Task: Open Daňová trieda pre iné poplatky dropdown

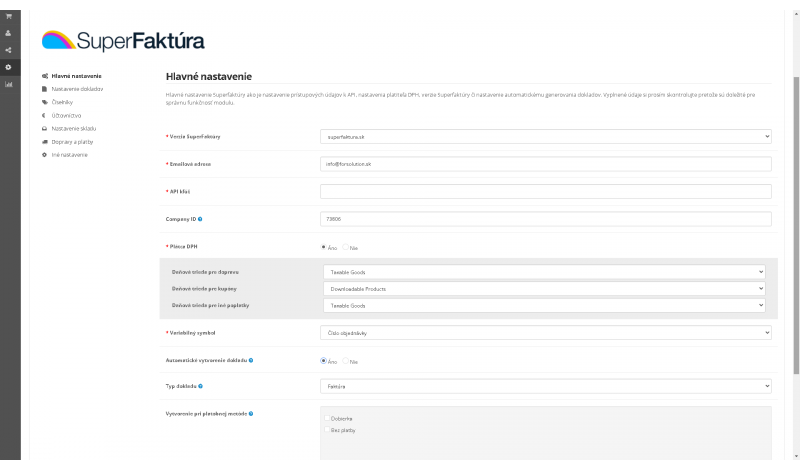Action: pos(544,305)
